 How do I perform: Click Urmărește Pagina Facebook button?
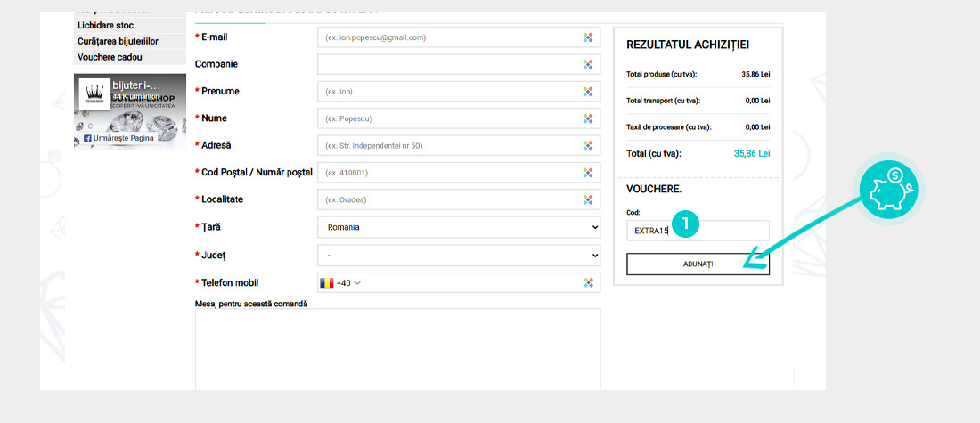click(x=119, y=138)
